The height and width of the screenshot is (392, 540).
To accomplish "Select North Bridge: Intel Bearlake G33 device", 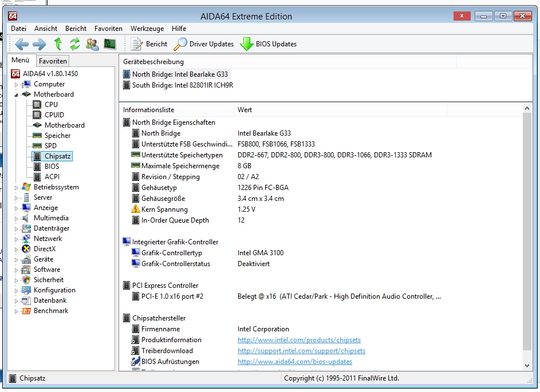I will (x=180, y=74).
